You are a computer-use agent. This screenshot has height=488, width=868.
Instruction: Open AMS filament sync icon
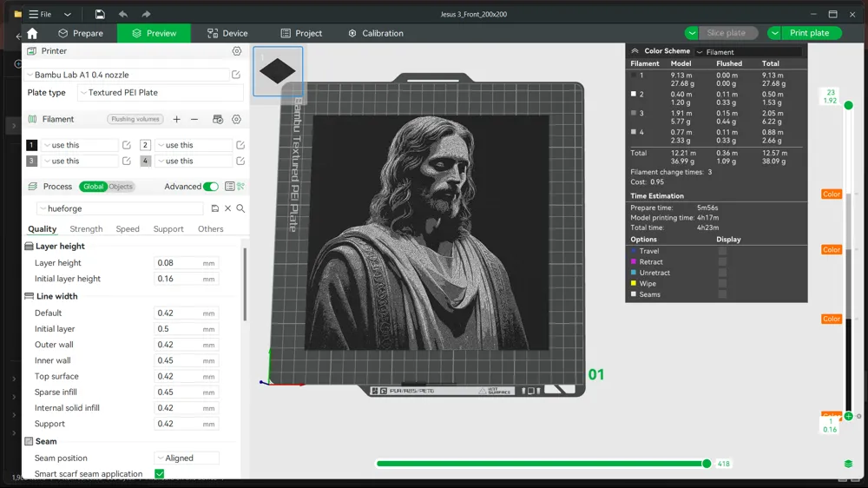click(218, 119)
